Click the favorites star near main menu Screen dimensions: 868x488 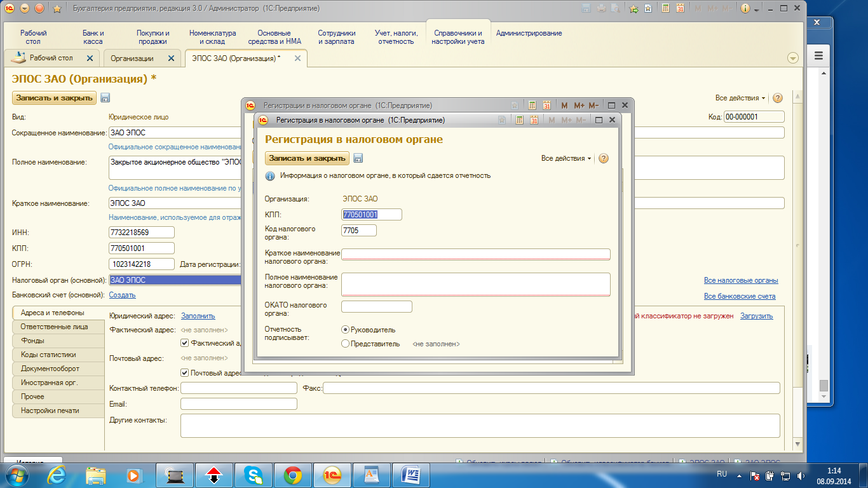coord(57,8)
